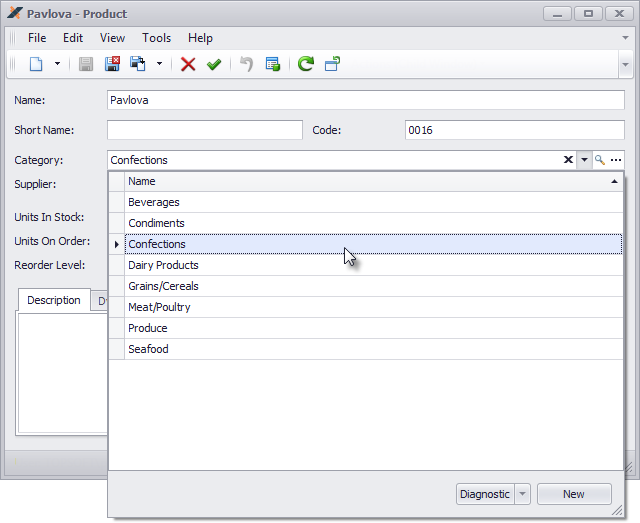Viewport: 640px width, 523px height.
Task: Select Beverages from the category list
Action: 373,202
